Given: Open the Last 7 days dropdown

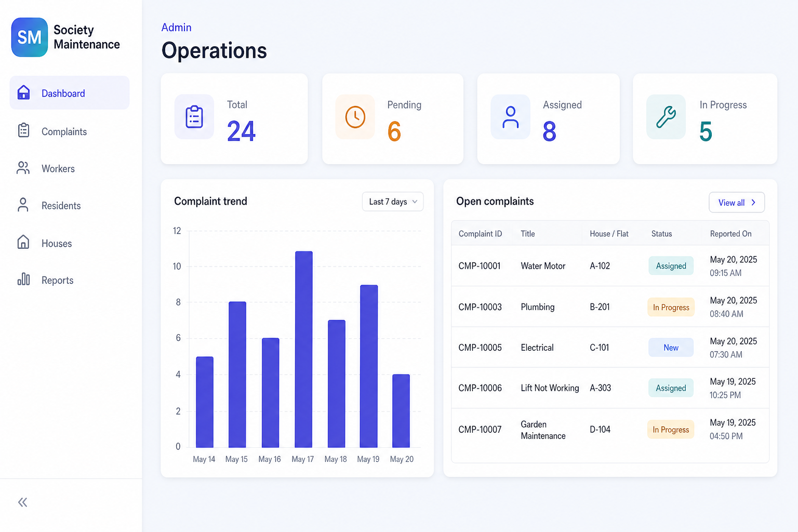Looking at the screenshot, I should (393, 202).
